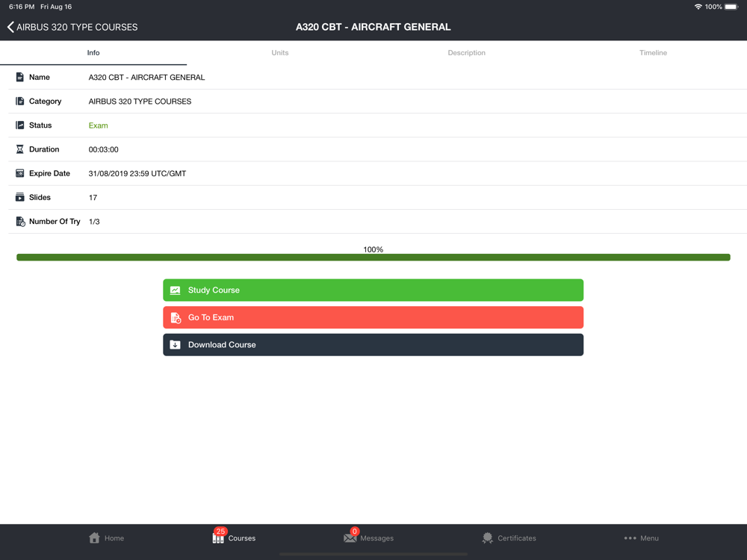Click the Go To Exam document icon

click(x=176, y=317)
